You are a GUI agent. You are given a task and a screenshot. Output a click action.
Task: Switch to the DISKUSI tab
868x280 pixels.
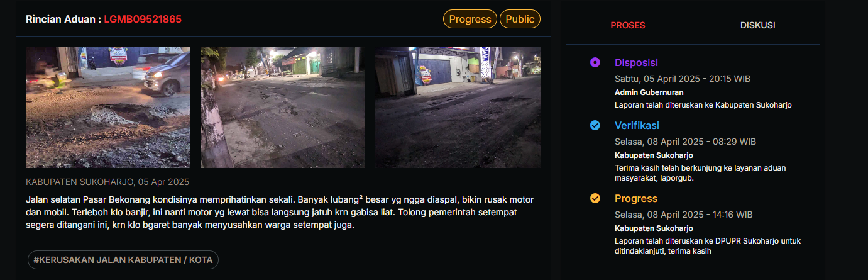tap(757, 25)
